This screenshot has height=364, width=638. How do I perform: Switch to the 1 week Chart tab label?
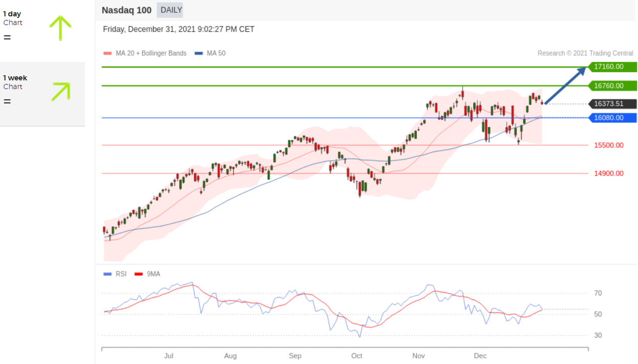(15, 82)
